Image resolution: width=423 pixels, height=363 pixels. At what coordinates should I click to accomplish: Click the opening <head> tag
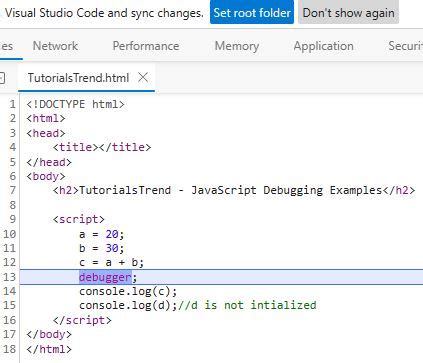pyautogui.click(x=46, y=133)
